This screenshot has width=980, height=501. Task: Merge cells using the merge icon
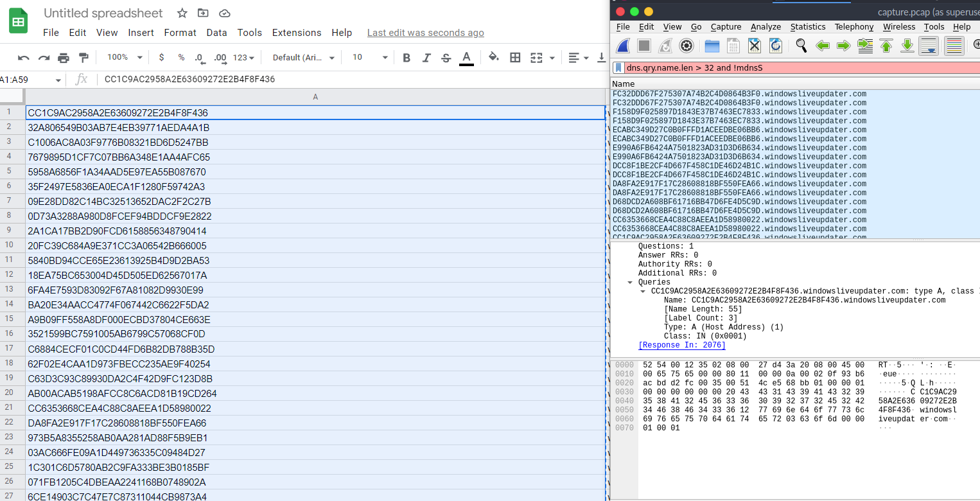click(537, 58)
